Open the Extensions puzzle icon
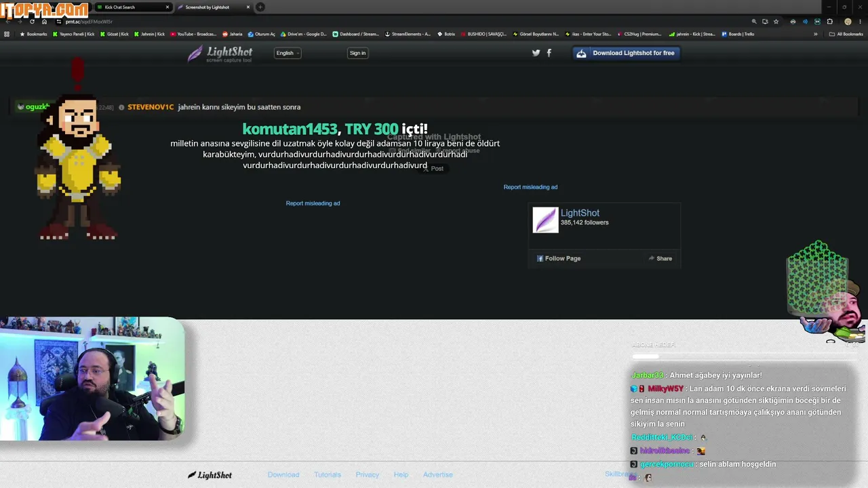The image size is (868, 488). click(829, 21)
